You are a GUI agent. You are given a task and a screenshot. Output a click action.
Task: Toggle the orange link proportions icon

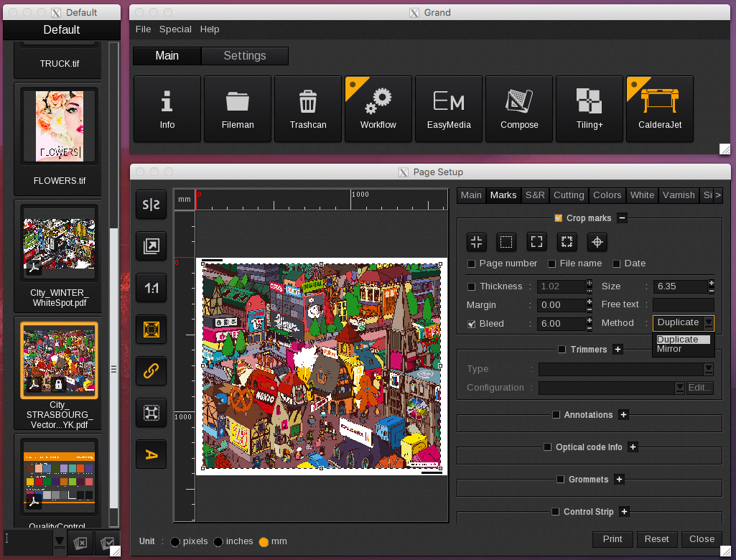click(x=151, y=371)
